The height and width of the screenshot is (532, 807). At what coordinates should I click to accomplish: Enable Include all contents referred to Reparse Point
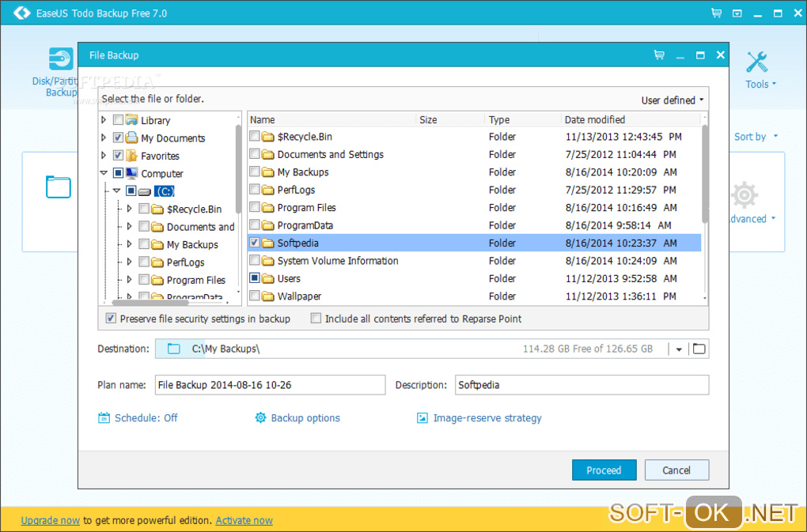pyautogui.click(x=316, y=318)
